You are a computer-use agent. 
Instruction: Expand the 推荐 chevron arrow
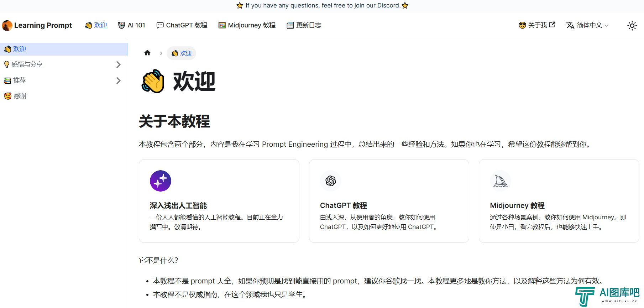[x=119, y=80]
